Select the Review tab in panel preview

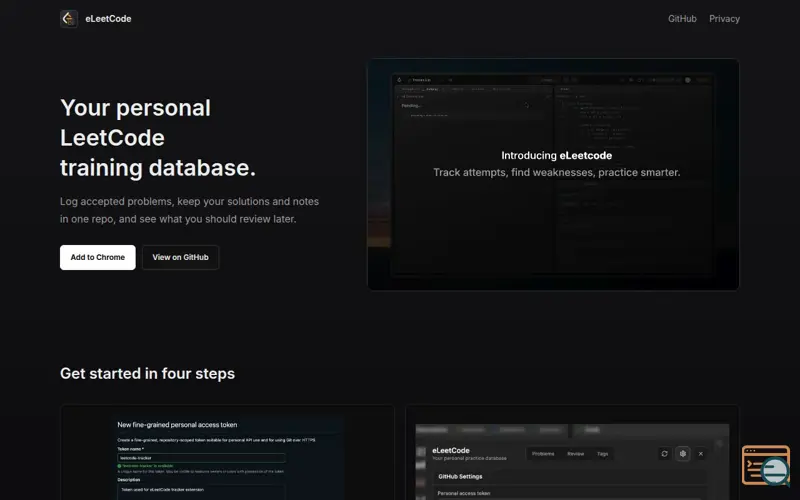point(576,454)
